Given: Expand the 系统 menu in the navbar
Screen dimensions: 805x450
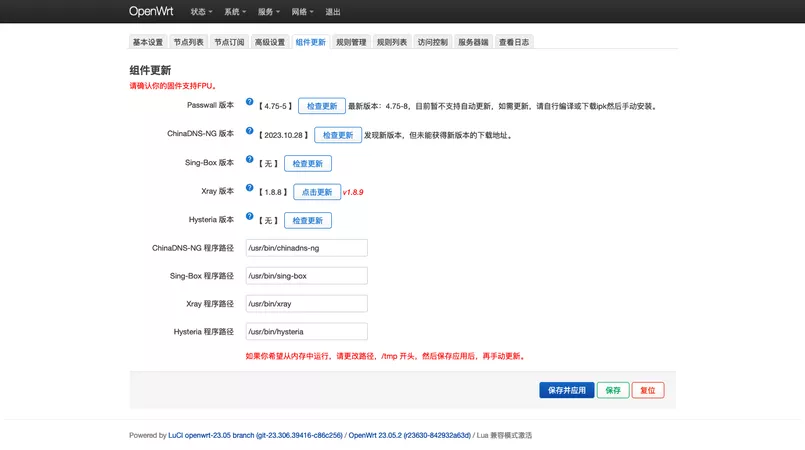Looking at the screenshot, I should click(235, 12).
